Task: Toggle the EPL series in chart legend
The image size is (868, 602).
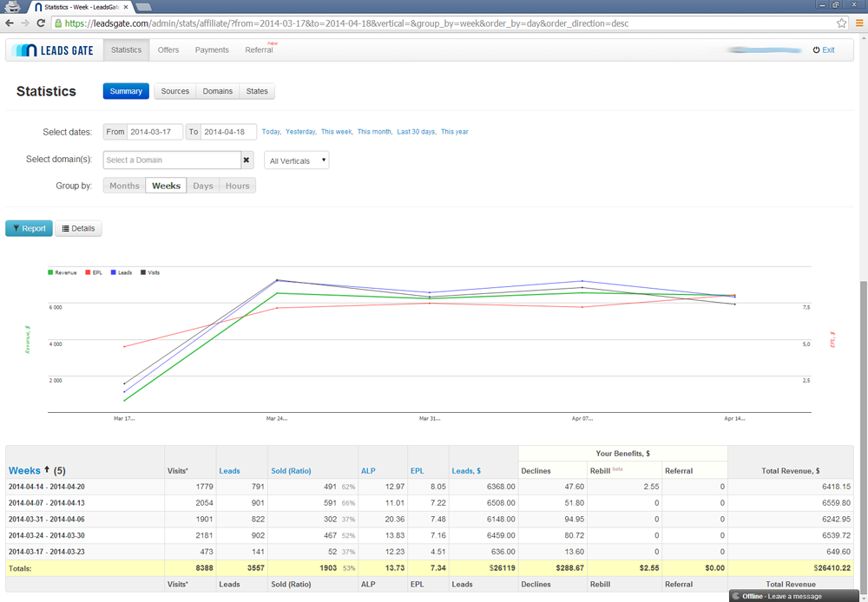Action: 94,272
